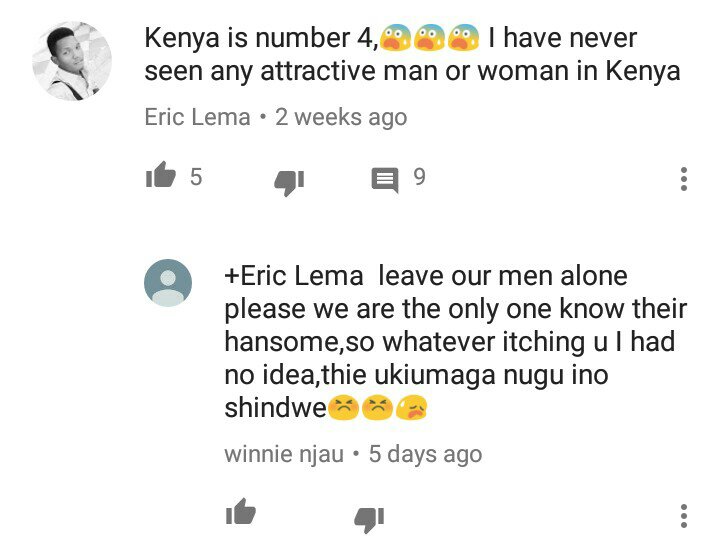Tap the +Eric Lema mention in the reply
720x538 pixels.
point(294,276)
